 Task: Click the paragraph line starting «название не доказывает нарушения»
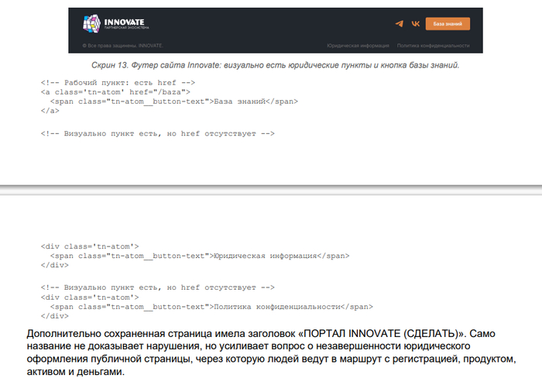(x=249, y=346)
